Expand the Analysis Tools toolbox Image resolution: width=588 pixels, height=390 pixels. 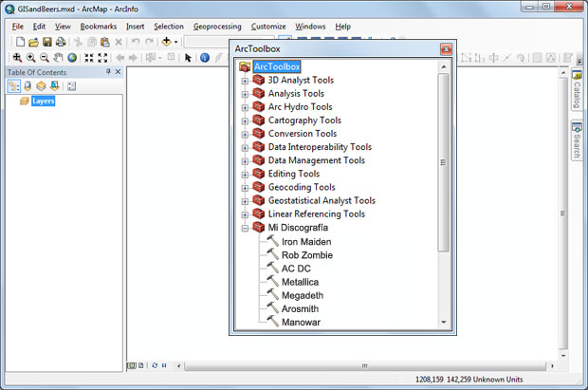(x=245, y=94)
